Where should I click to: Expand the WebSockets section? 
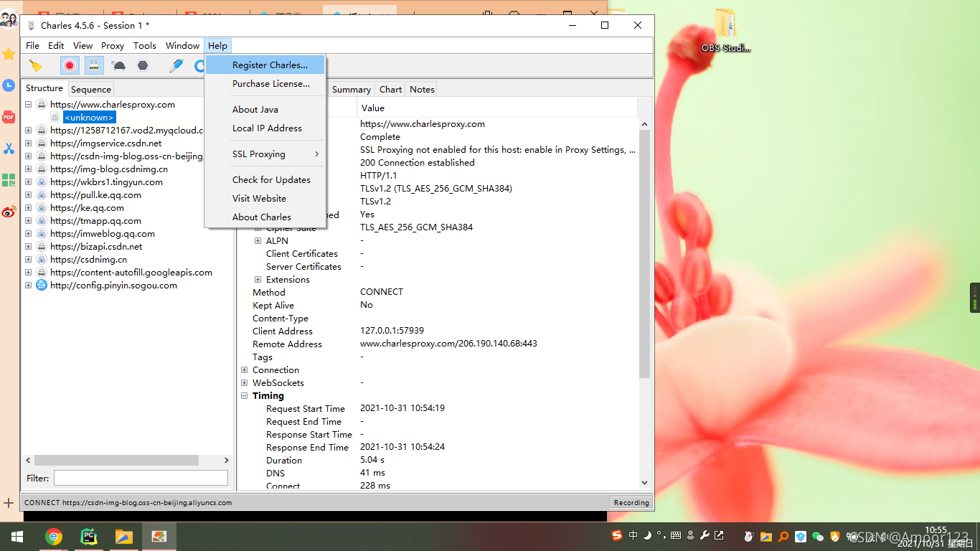pyautogui.click(x=245, y=382)
